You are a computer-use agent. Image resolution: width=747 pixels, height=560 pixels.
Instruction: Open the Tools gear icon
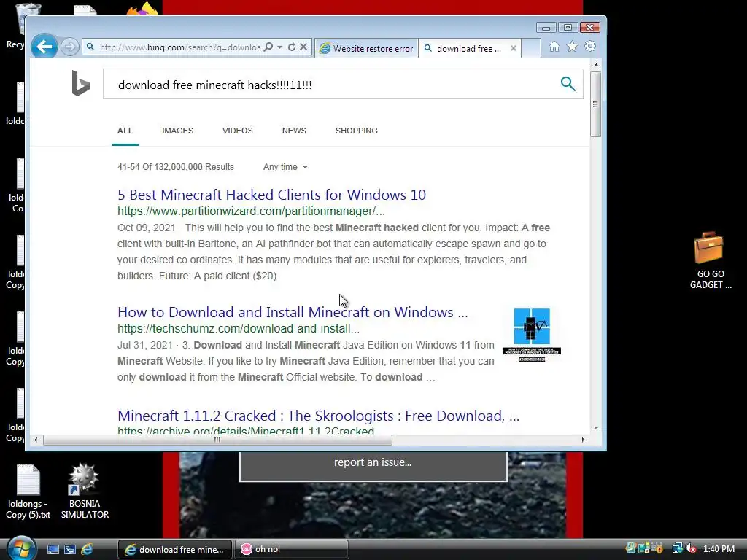590,47
